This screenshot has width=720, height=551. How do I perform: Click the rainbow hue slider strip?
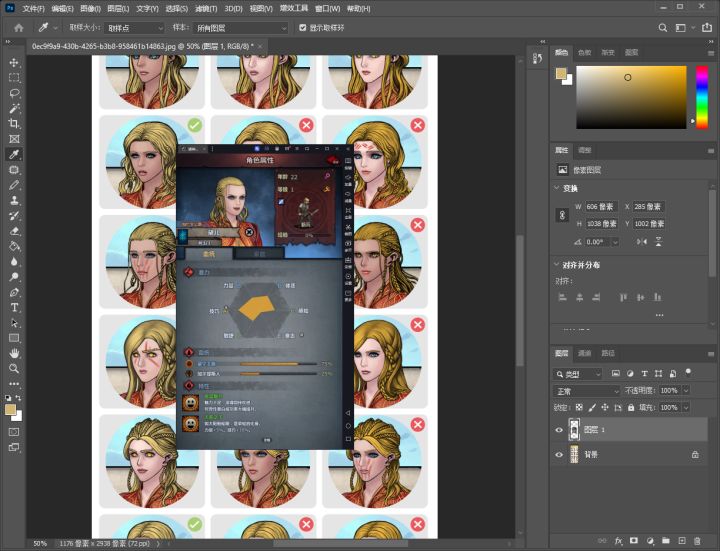(702, 97)
